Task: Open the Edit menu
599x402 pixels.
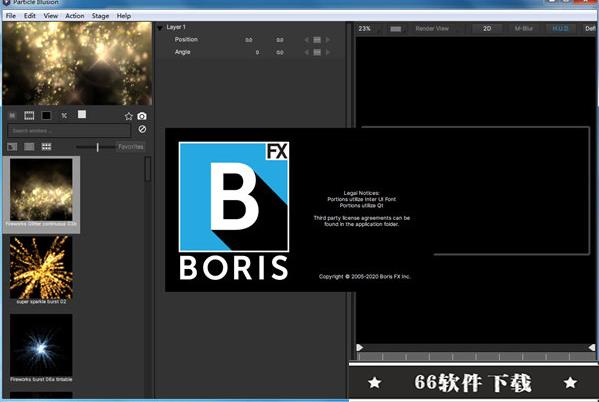Action: click(x=29, y=16)
